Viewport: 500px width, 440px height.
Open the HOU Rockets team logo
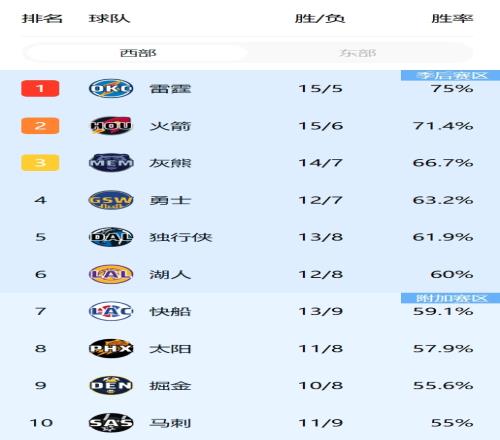coord(111,126)
